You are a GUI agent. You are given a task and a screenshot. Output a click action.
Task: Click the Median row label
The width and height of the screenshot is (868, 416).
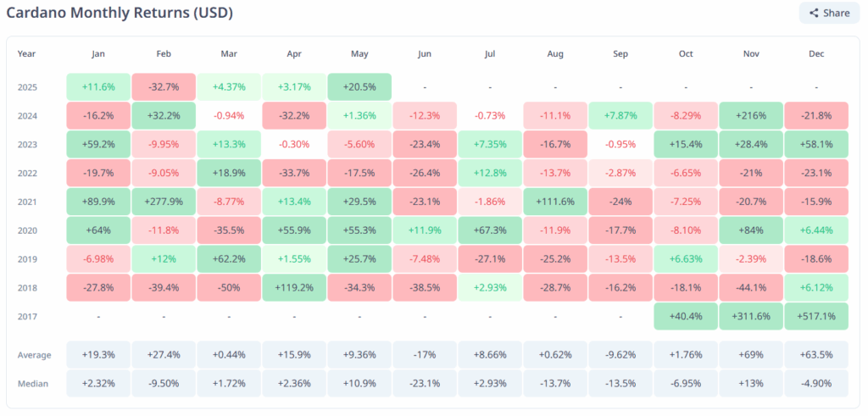pyautogui.click(x=33, y=383)
